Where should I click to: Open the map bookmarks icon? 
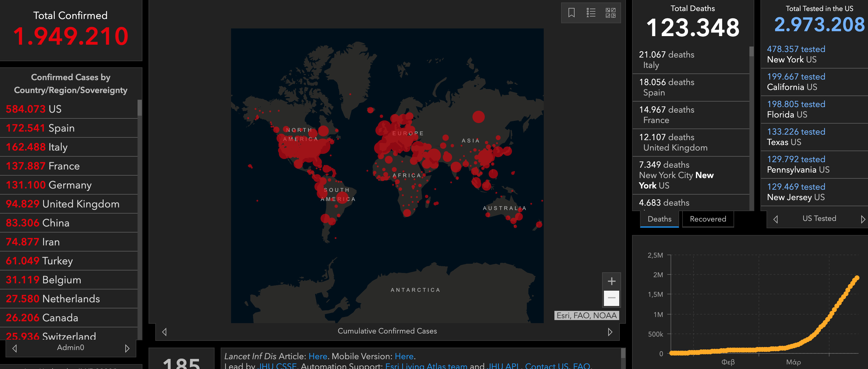[571, 13]
